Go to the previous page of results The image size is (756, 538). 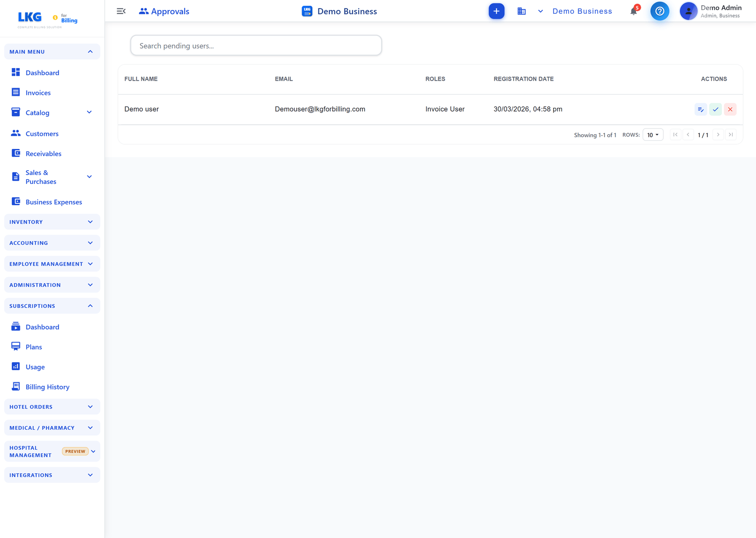tap(688, 135)
